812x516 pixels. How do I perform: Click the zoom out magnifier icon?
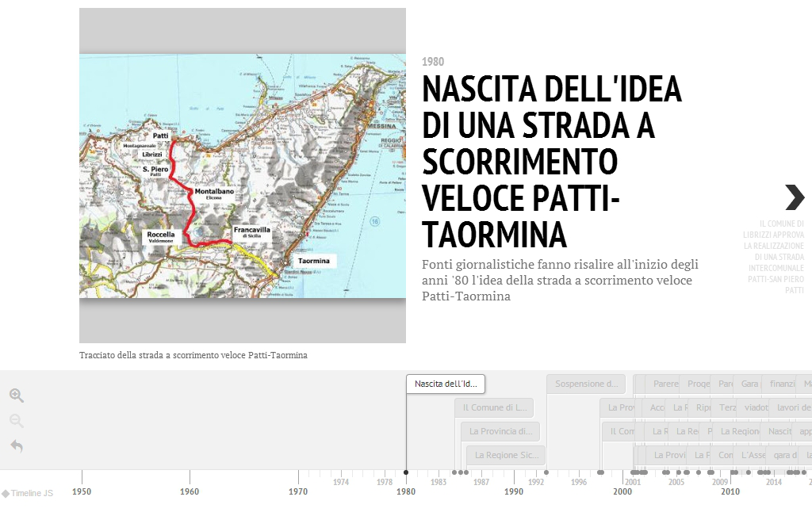point(17,421)
